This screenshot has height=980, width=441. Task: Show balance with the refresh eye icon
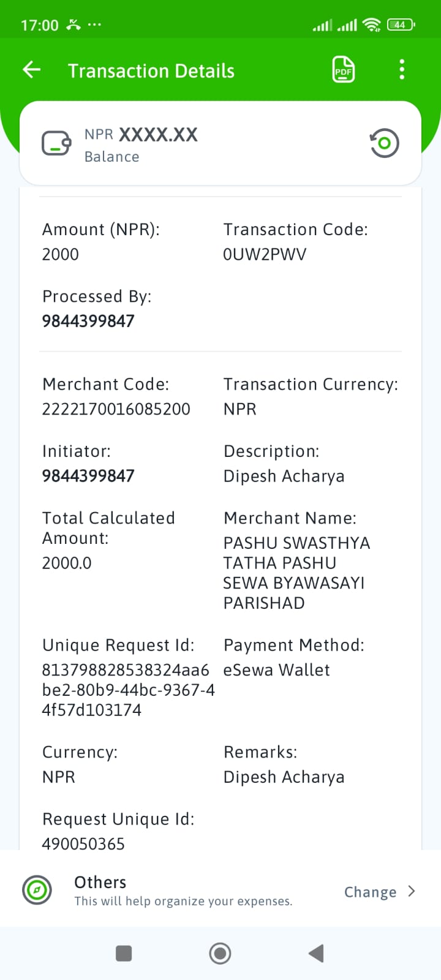(x=384, y=143)
